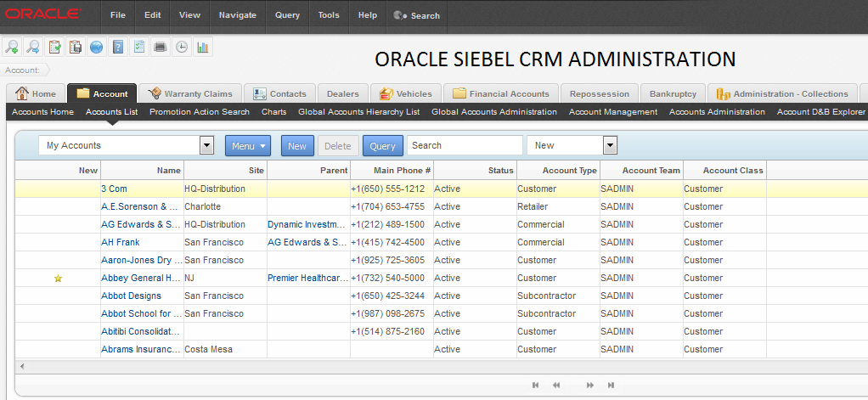Expand the My Accounts dropdown

coord(206,145)
